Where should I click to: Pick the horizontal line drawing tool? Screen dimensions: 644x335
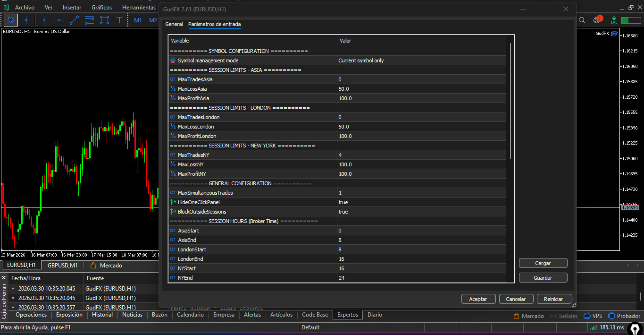point(59,20)
